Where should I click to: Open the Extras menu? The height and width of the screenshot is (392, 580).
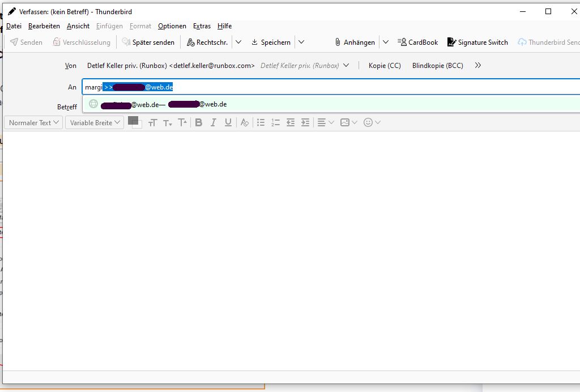click(x=202, y=26)
